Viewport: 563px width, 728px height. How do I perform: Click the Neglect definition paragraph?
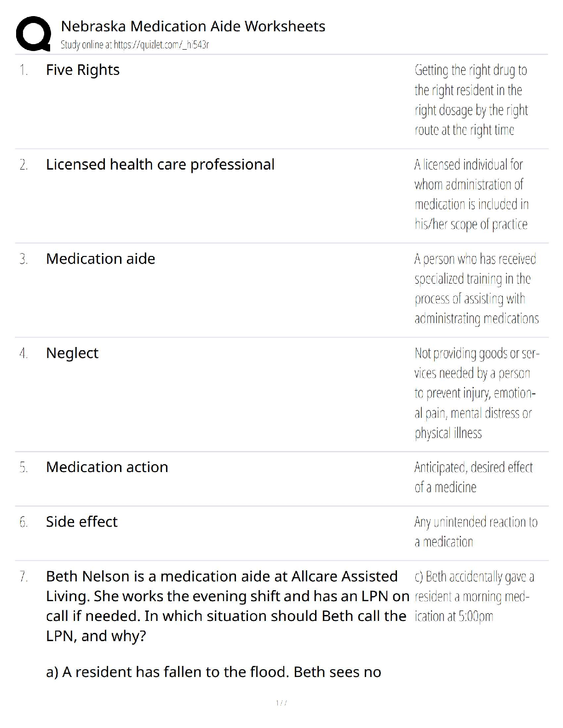(x=477, y=393)
